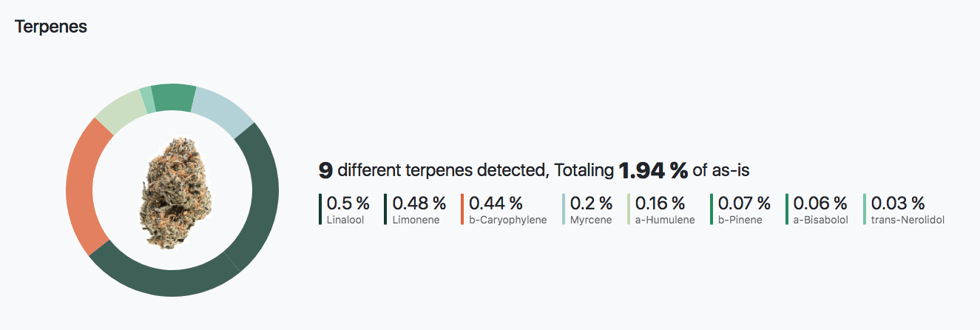
Task: Click the Terpenes section heading
Action: coord(51,27)
